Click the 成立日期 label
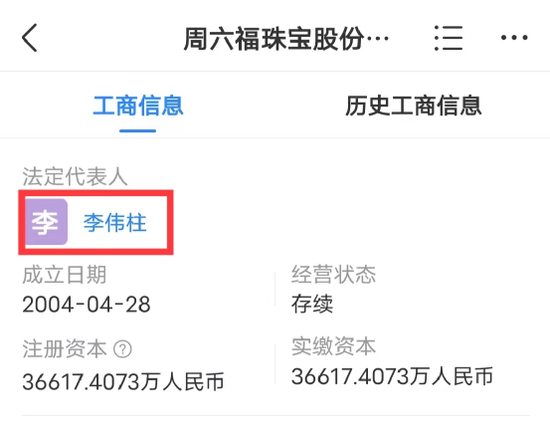 [65, 274]
